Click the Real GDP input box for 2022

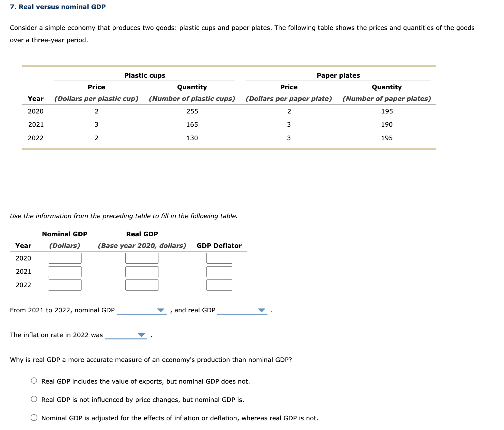pyautogui.click(x=142, y=285)
